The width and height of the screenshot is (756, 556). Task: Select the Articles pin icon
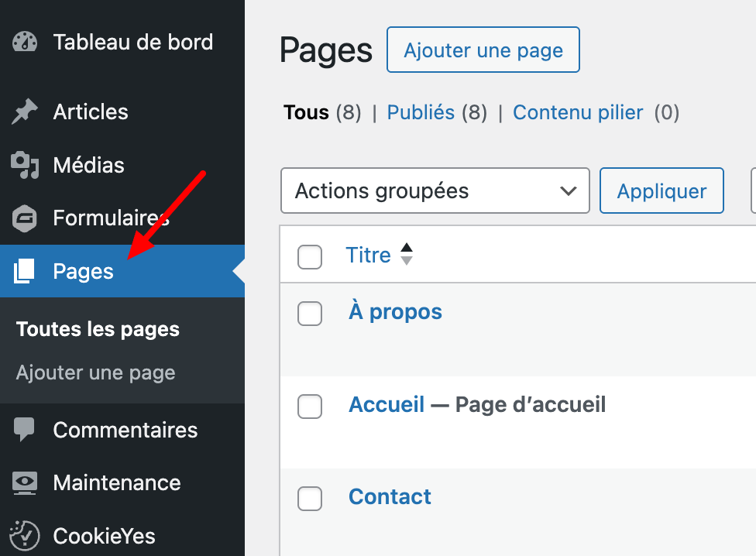tap(23, 112)
